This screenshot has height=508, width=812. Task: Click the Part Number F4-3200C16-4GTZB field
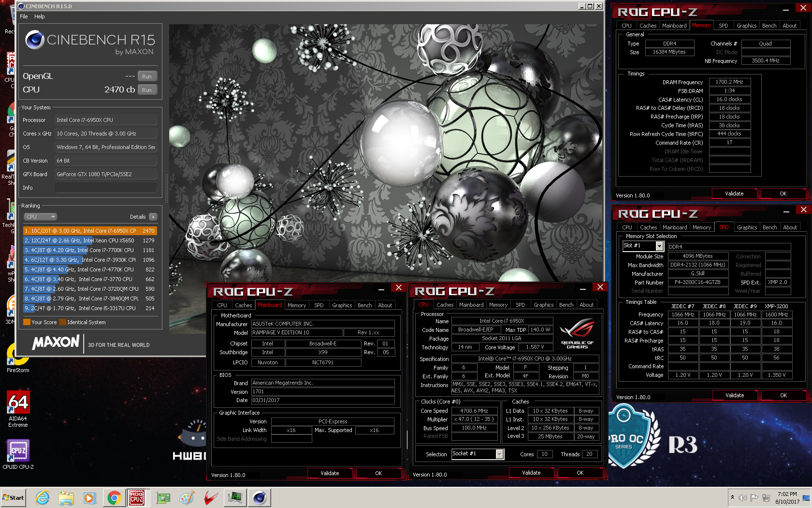coord(697,282)
